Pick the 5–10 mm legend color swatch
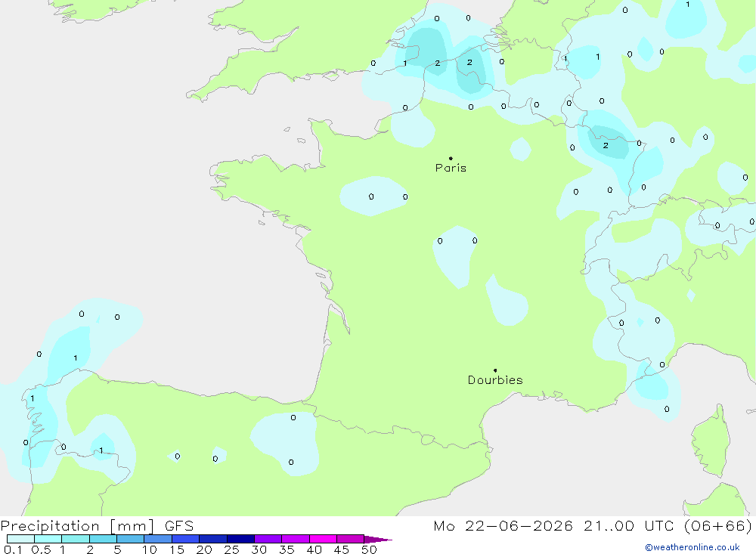The height and width of the screenshot is (554, 756). point(130,539)
